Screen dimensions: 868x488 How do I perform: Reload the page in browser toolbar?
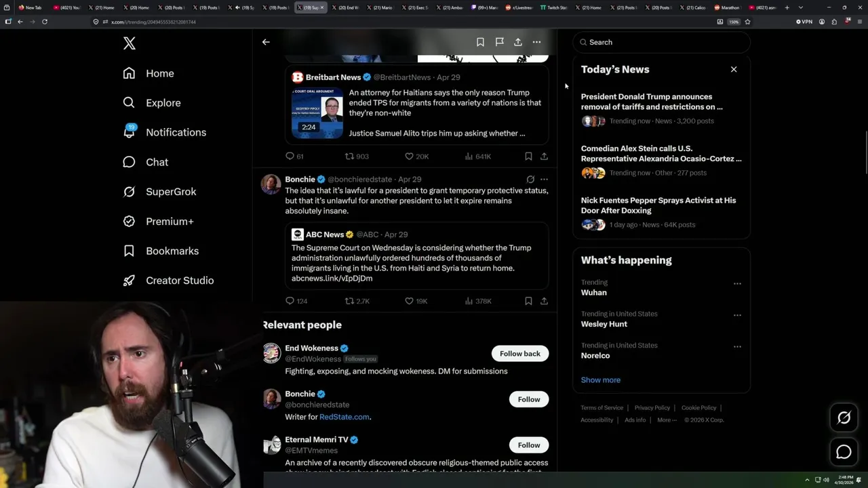tap(45, 22)
